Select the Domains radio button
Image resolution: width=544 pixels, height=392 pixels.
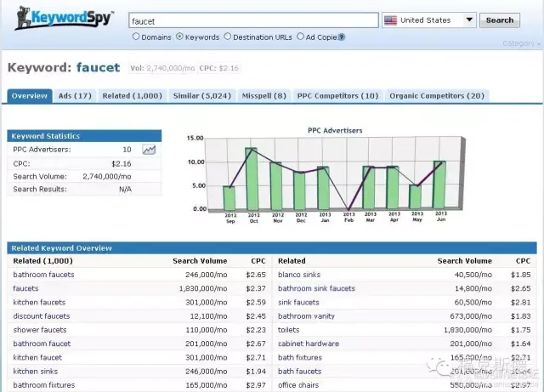[x=136, y=37]
